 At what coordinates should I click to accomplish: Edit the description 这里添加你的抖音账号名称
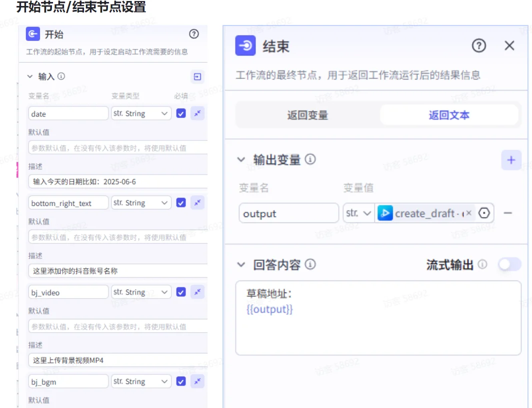[x=118, y=270]
